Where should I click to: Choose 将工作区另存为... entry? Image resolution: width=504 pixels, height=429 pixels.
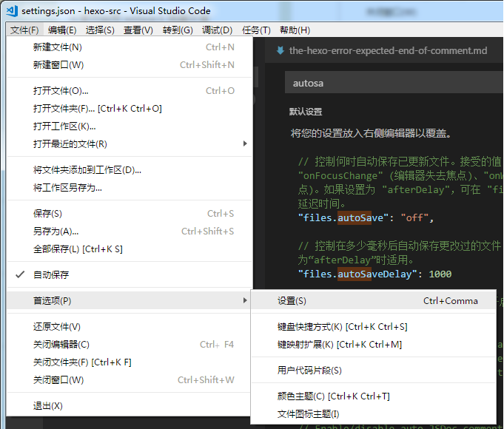[130, 188]
